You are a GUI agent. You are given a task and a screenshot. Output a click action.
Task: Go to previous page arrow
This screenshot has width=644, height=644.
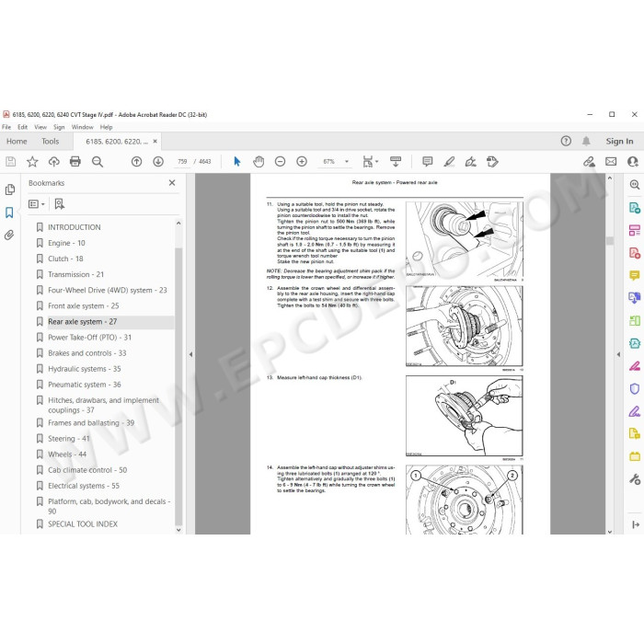(x=136, y=161)
